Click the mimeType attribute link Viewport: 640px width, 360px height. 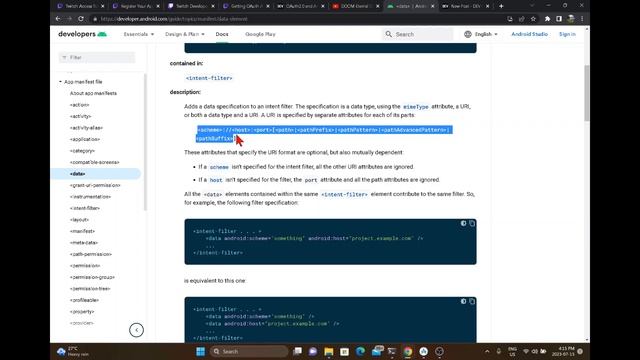(x=416, y=107)
